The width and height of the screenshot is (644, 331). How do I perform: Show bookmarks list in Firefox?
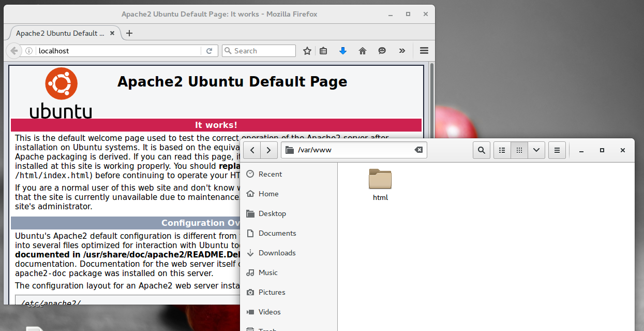323,51
